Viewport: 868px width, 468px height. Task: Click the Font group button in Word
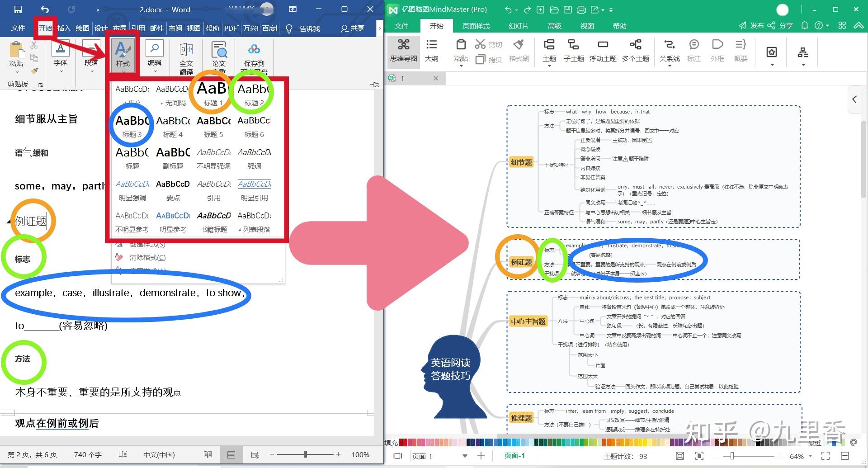[x=61, y=55]
